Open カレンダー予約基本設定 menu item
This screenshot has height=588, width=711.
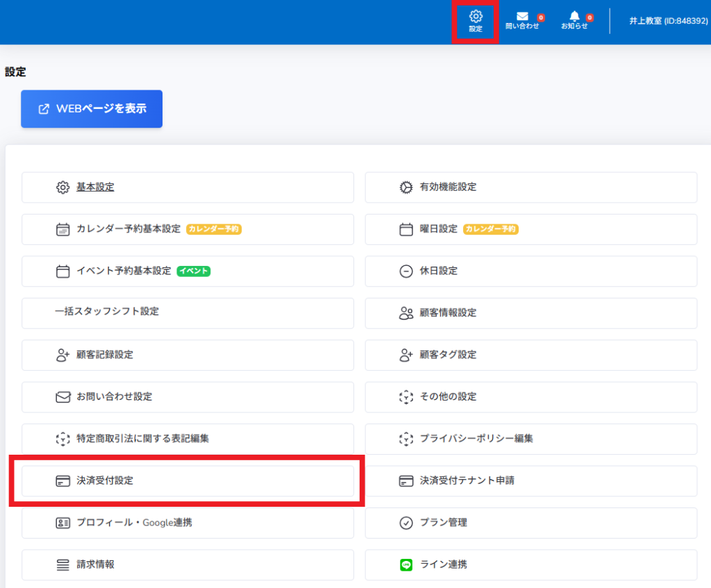click(128, 229)
